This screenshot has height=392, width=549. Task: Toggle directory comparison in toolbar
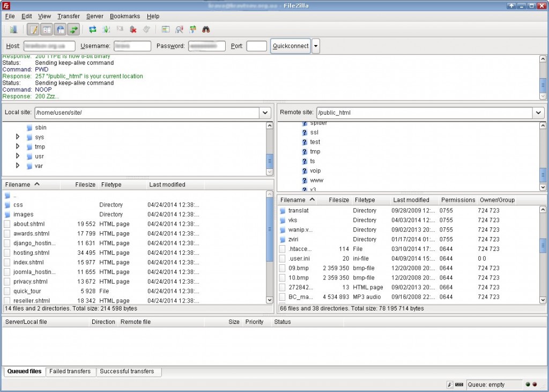point(165,29)
